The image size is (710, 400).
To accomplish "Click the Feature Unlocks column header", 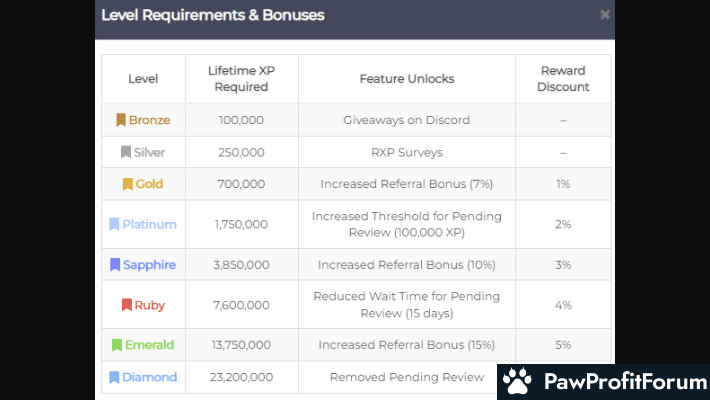I will tap(406, 79).
